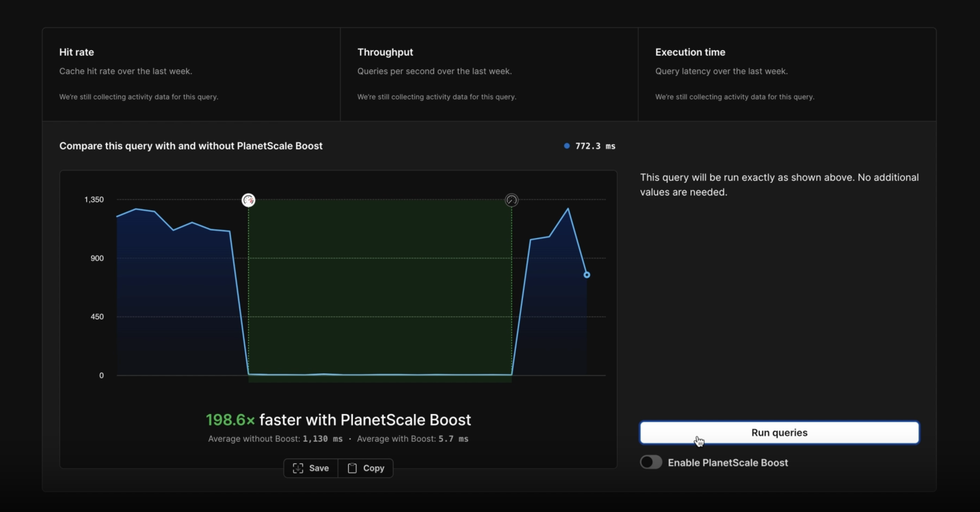
Task: Click the screenshot icon beside Save
Action: 298,468
